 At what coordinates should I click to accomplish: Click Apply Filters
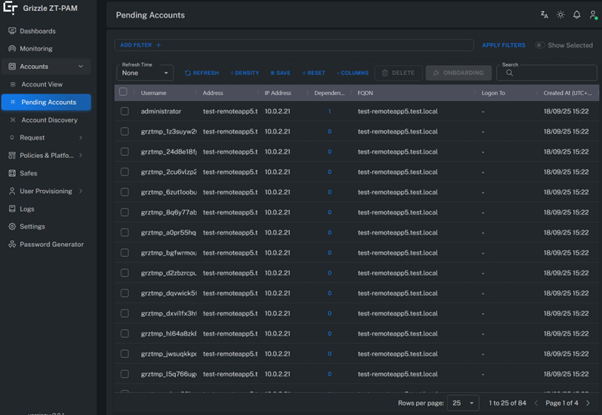[x=503, y=45]
